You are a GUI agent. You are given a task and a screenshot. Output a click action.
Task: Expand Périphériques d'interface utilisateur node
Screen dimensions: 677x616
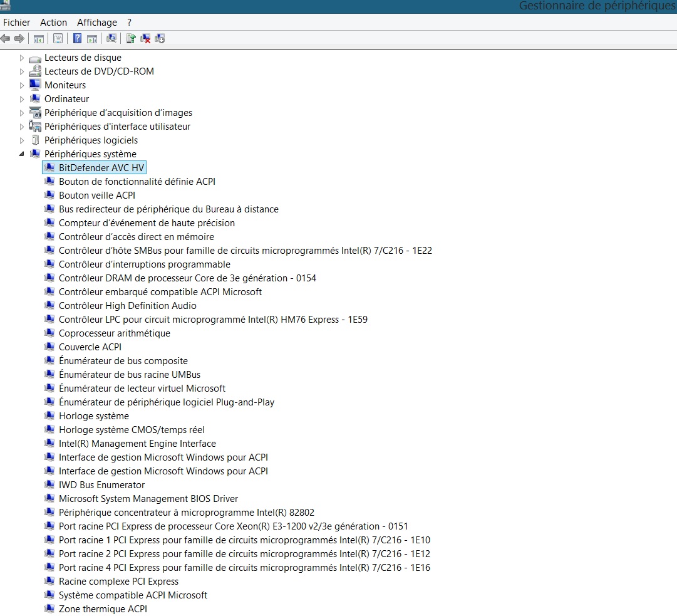[21, 127]
